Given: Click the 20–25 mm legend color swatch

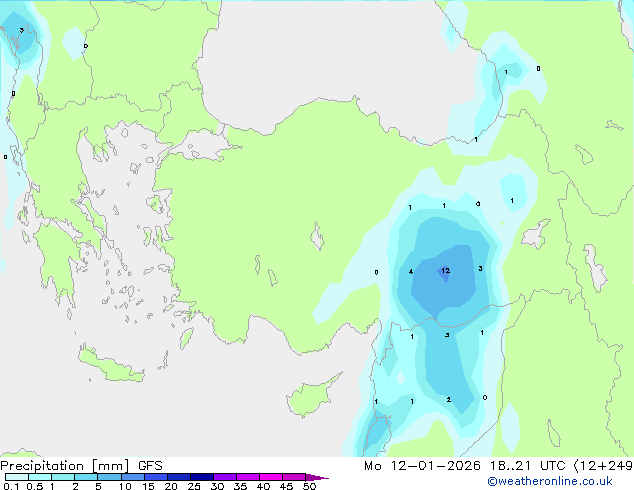Looking at the screenshot, I should coord(179,477).
